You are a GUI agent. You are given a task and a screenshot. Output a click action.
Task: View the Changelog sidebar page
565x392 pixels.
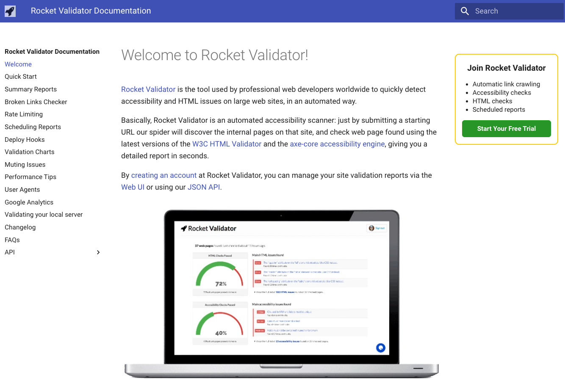[20, 227]
